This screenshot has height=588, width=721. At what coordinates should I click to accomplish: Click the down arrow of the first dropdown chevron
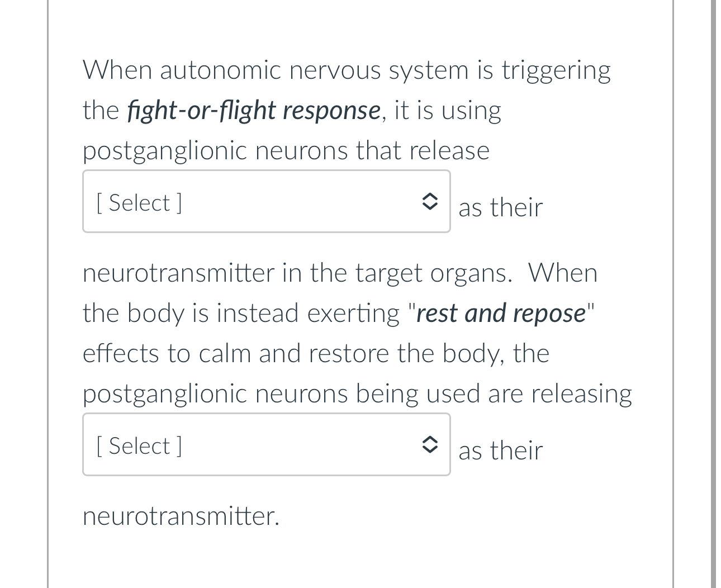[x=430, y=206]
